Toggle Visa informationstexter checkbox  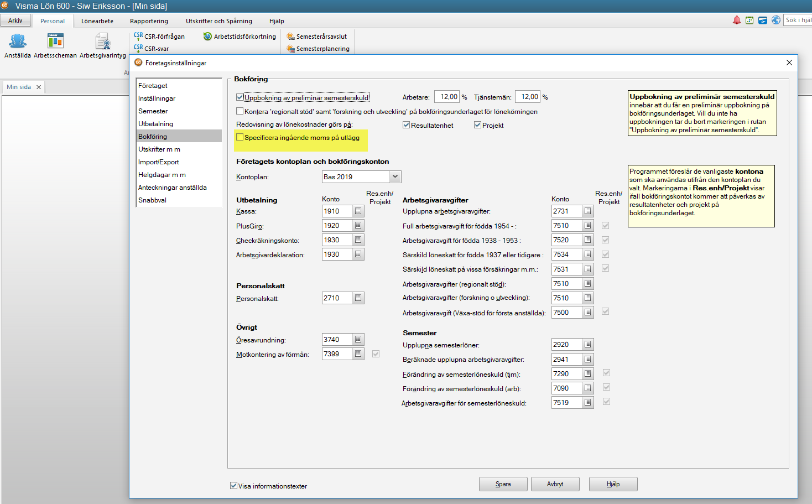point(234,486)
